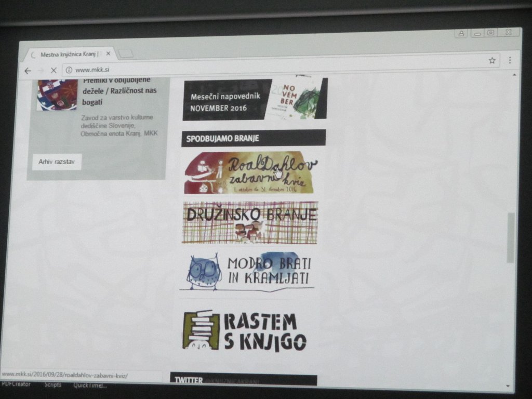
Task: Click the Spodbujamo branje section header
Action: [x=254, y=138]
